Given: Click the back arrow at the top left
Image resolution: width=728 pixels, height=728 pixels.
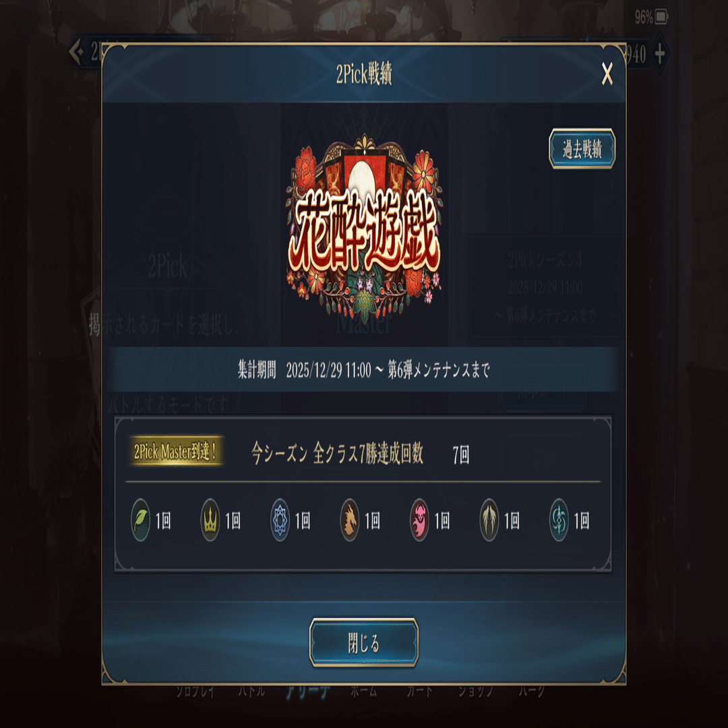Looking at the screenshot, I should [77, 51].
